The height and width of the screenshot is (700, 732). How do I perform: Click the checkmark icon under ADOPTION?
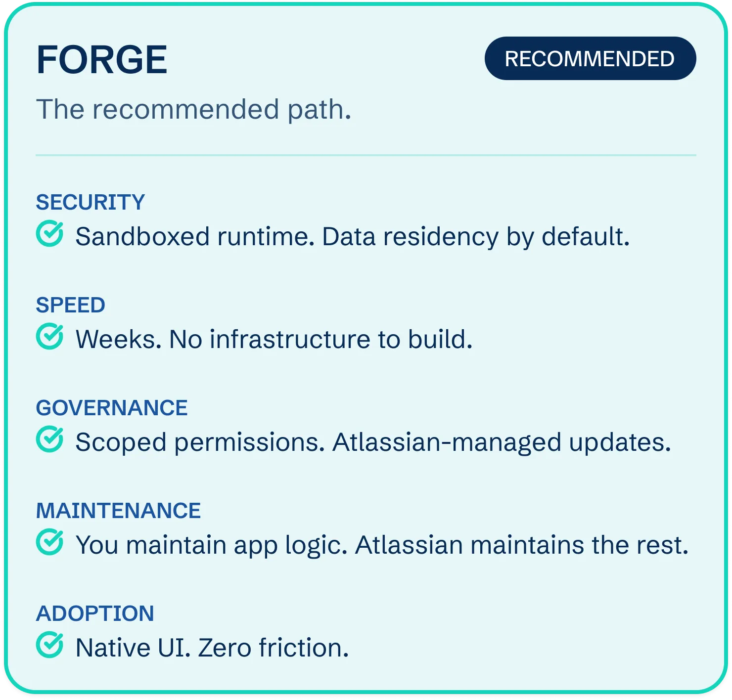(50, 645)
